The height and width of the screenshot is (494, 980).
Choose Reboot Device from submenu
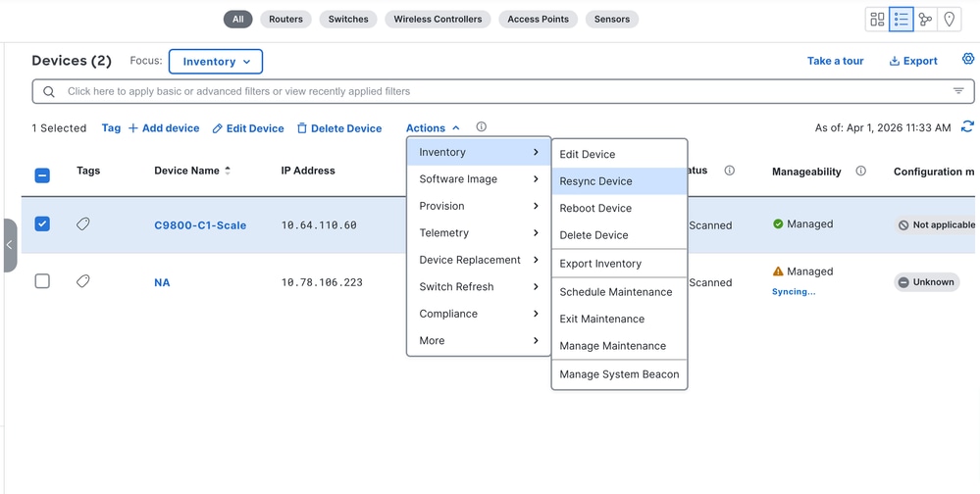(x=619, y=208)
